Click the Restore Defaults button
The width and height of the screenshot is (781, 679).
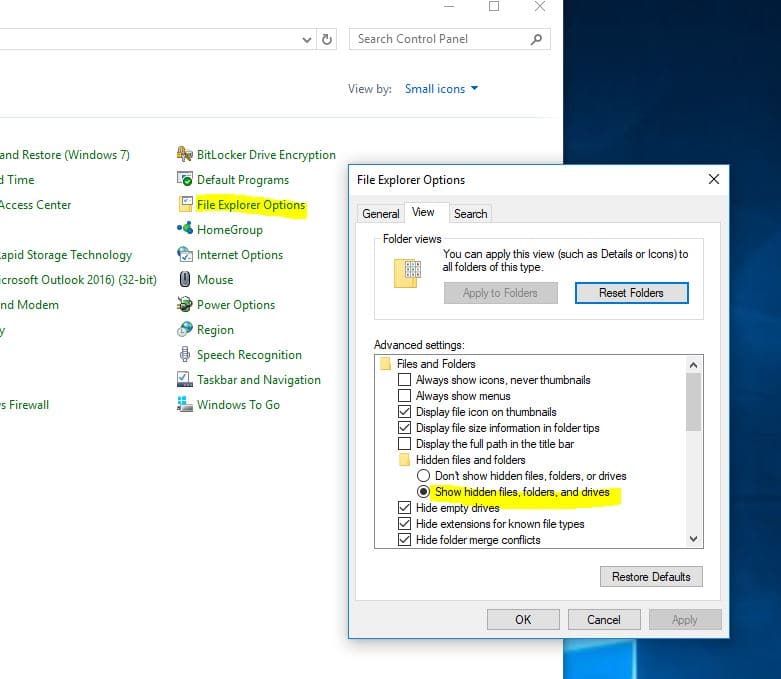(x=650, y=577)
